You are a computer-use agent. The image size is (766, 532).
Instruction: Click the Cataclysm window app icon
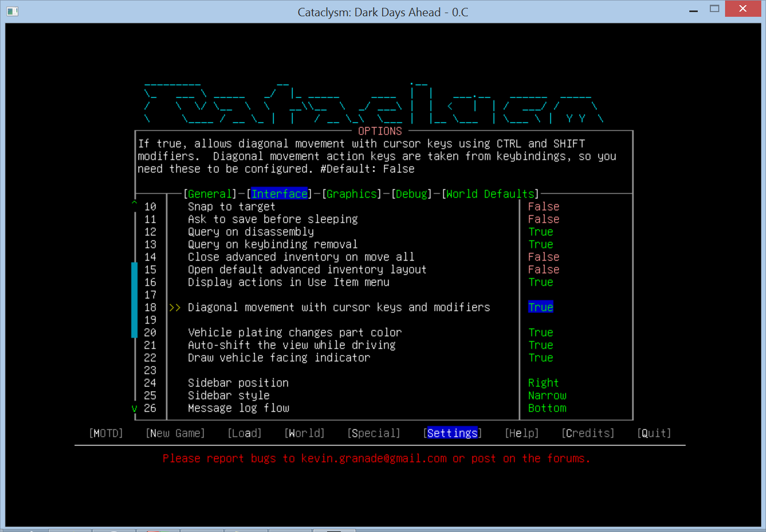click(13, 11)
